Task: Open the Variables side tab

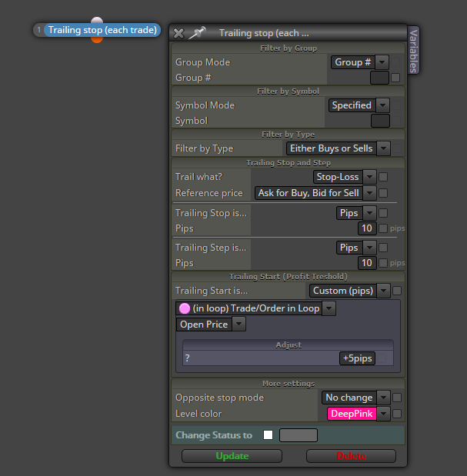Action: 413,51
